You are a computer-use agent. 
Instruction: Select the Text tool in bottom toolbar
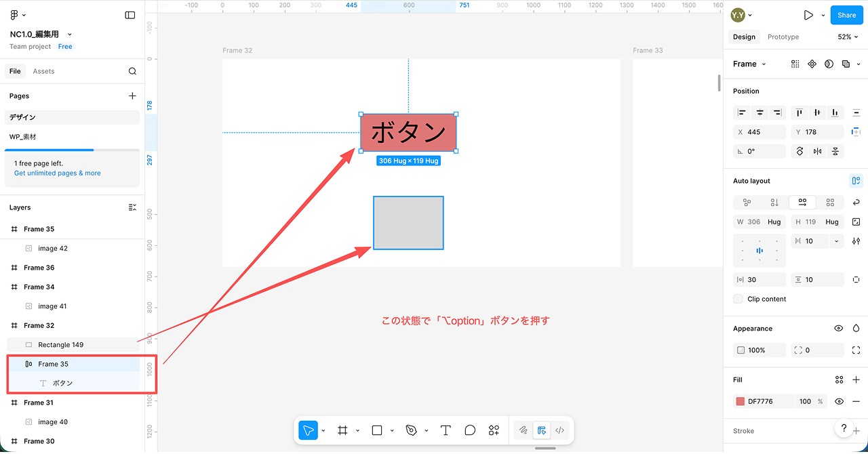446,430
